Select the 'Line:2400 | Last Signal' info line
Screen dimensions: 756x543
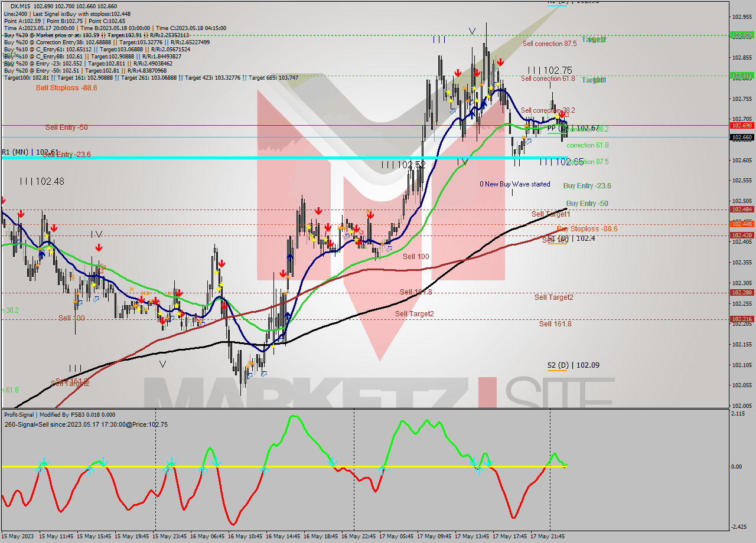[x=67, y=14]
